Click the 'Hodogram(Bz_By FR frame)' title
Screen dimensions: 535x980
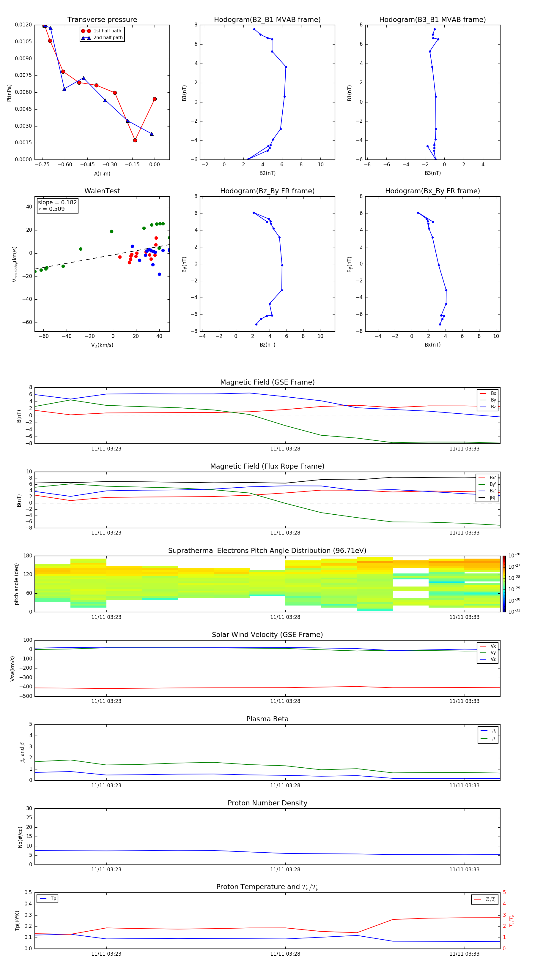pyautogui.click(x=267, y=191)
